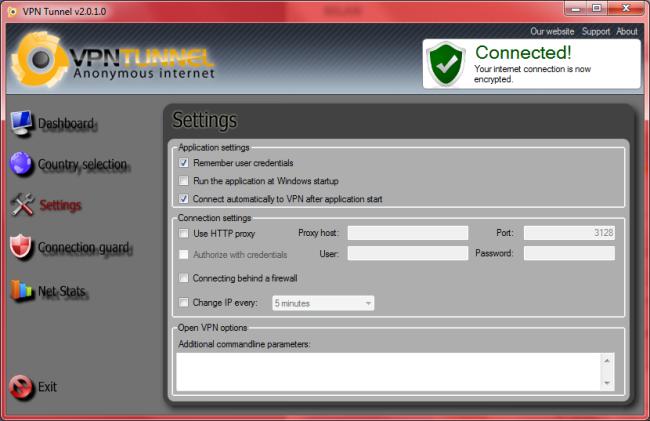Click the Country selection globe icon
The image size is (650, 421).
coord(21,164)
